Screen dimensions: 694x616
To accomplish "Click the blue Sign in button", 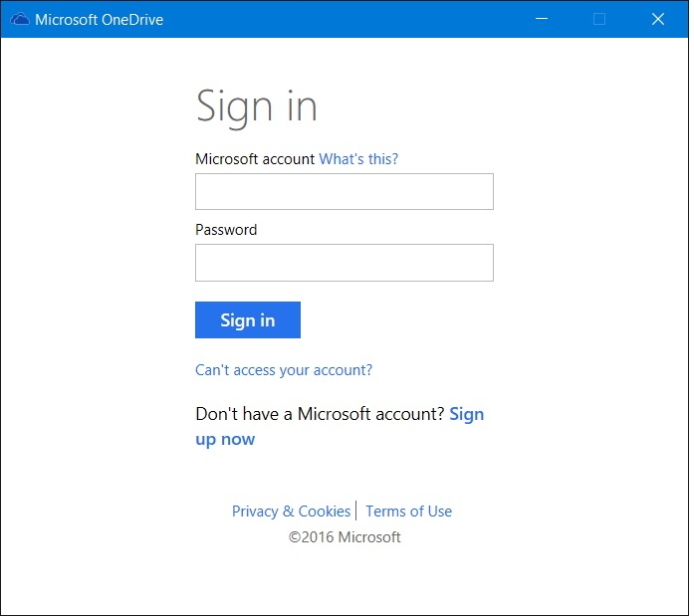I will point(247,319).
